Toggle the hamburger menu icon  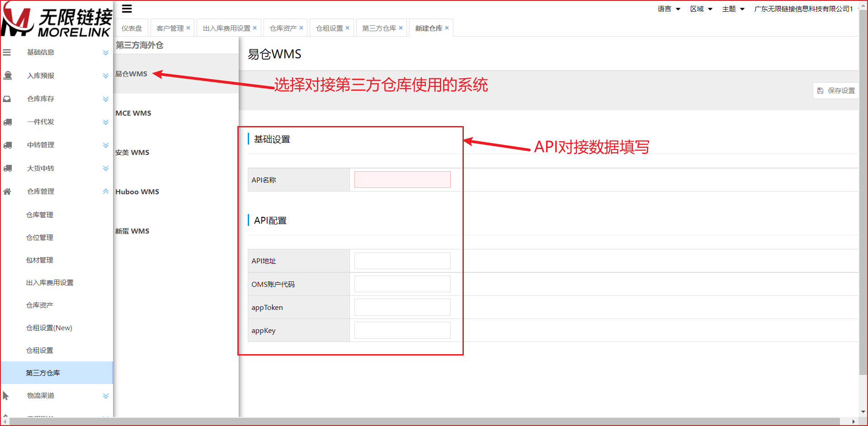127,9
